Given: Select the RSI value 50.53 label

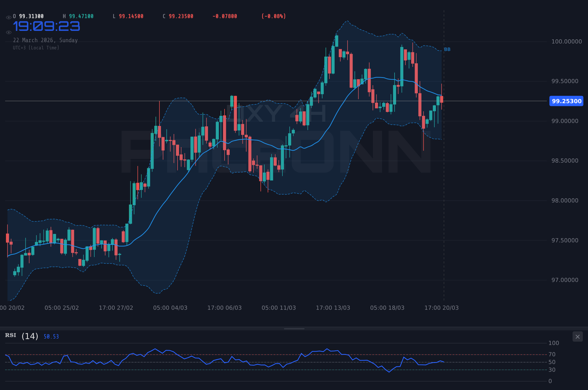Looking at the screenshot, I should [x=51, y=336].
